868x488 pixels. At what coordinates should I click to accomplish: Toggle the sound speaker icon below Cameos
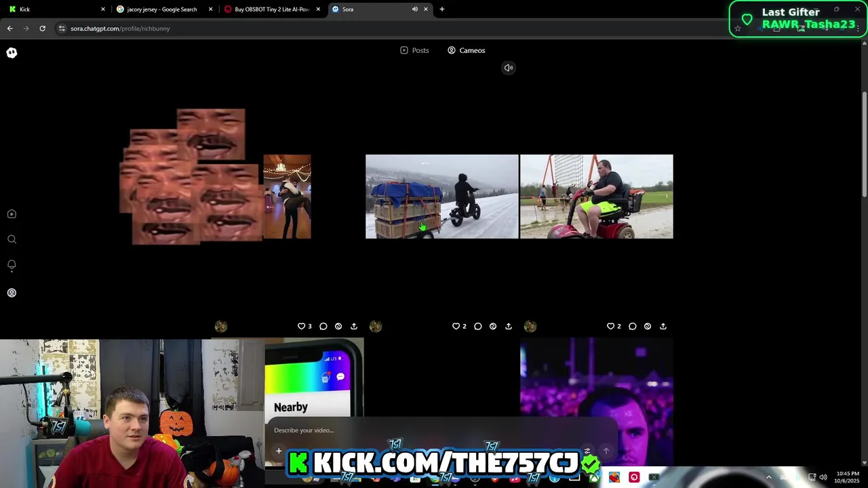(x=508, y=68)
